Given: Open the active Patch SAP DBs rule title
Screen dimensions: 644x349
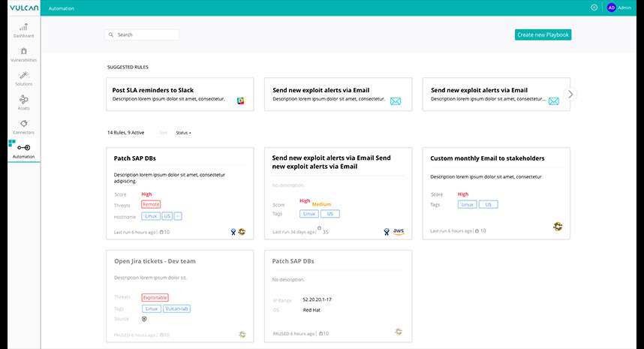Looking at the screenshot, I should 134,158.
